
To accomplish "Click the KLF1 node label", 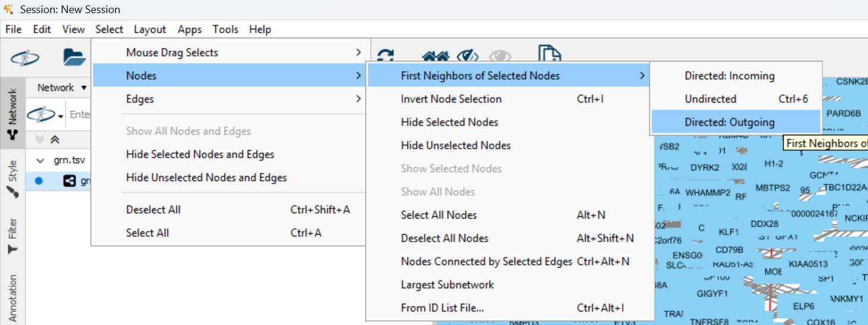I will tap(728, 232).
